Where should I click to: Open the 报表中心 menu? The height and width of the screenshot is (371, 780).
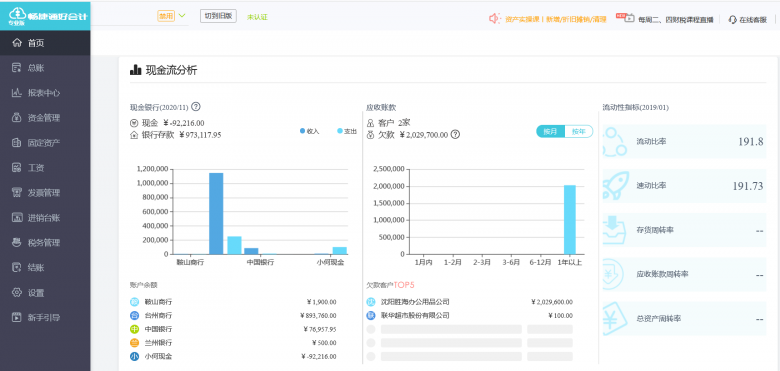(x=45, y=93)
